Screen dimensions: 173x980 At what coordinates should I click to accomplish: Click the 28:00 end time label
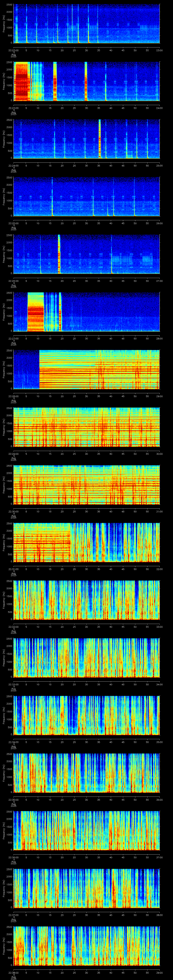[159, 339]
